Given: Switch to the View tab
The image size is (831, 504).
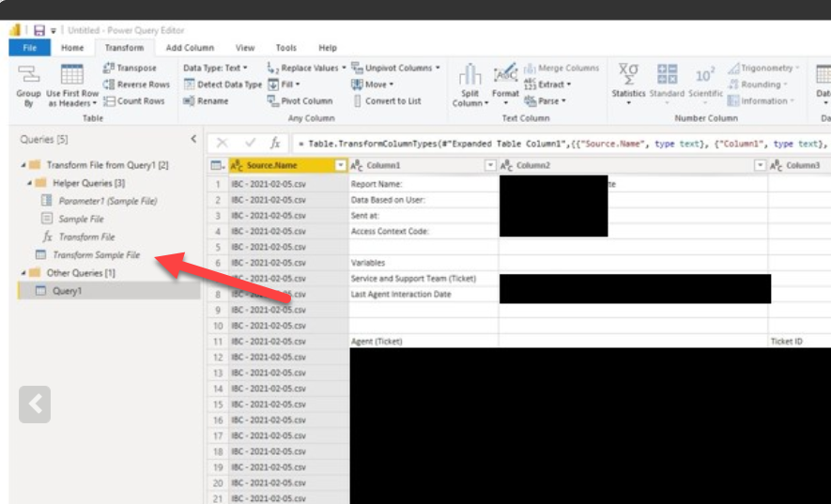Looking at the screenshot, I should (245, 48).
